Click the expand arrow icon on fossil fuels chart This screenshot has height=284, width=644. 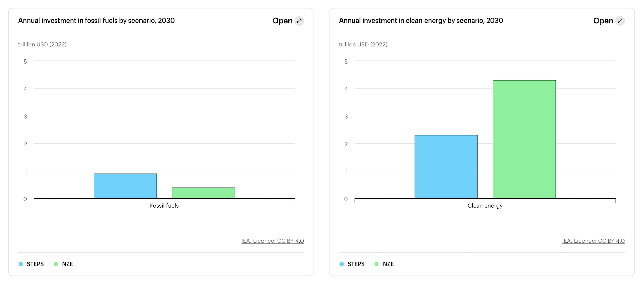tap(299, 21)
